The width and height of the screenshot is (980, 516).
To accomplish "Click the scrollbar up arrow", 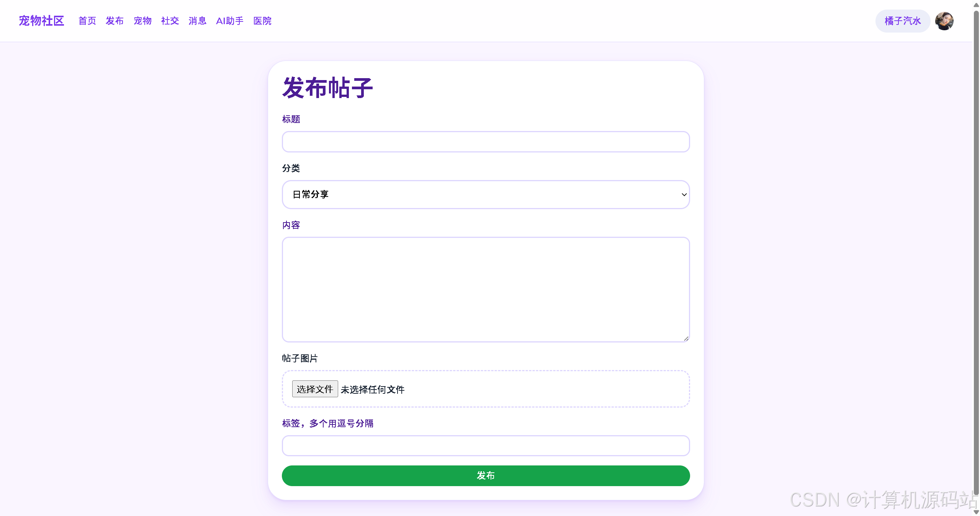I will coord(976,5).
